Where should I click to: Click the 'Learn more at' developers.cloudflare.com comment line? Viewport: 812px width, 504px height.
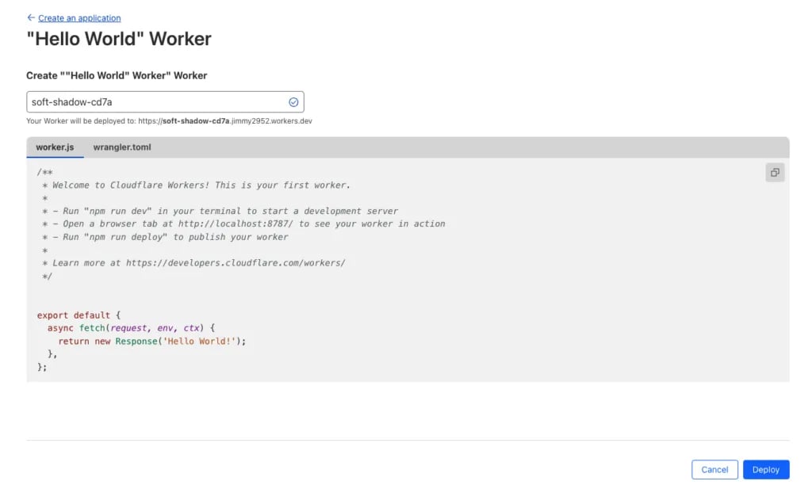[193, 263]
